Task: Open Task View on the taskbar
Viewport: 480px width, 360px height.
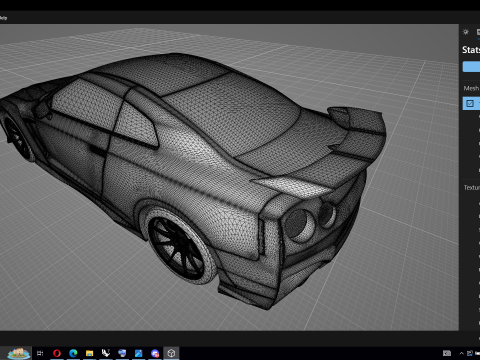Action: pos(40,353)
